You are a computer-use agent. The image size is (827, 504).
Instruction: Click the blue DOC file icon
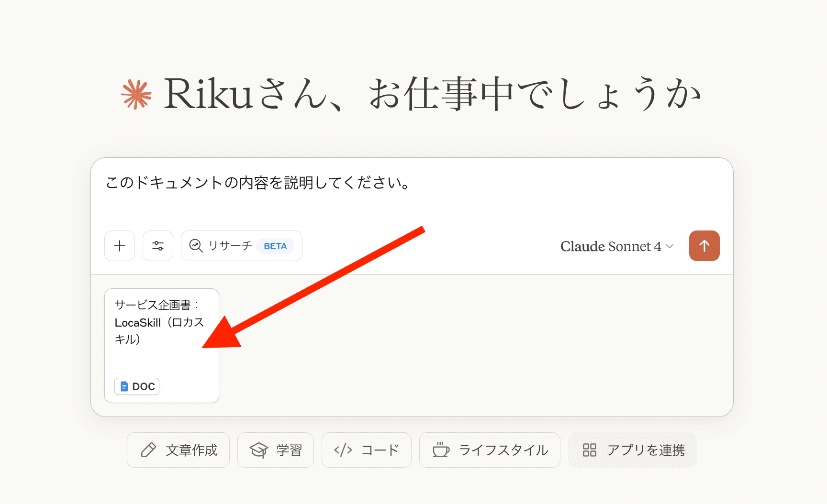click(124, 386)
